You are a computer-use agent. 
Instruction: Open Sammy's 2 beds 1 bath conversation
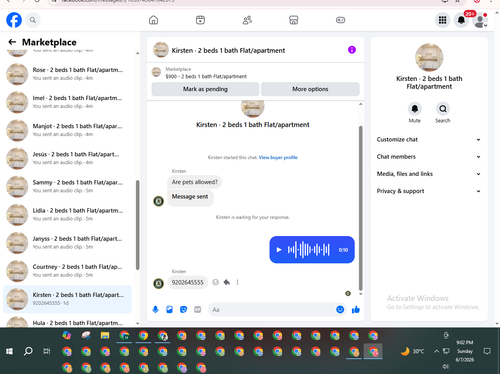tap(67, 186)
